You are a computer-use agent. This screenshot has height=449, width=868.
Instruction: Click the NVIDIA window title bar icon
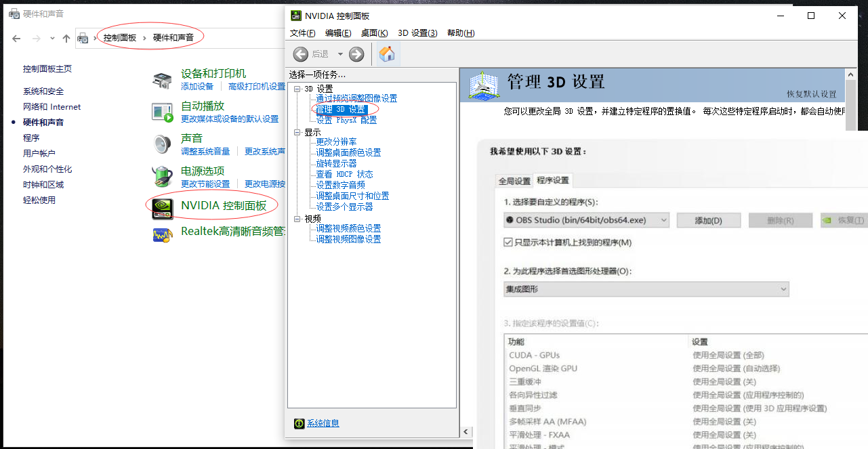296,16
